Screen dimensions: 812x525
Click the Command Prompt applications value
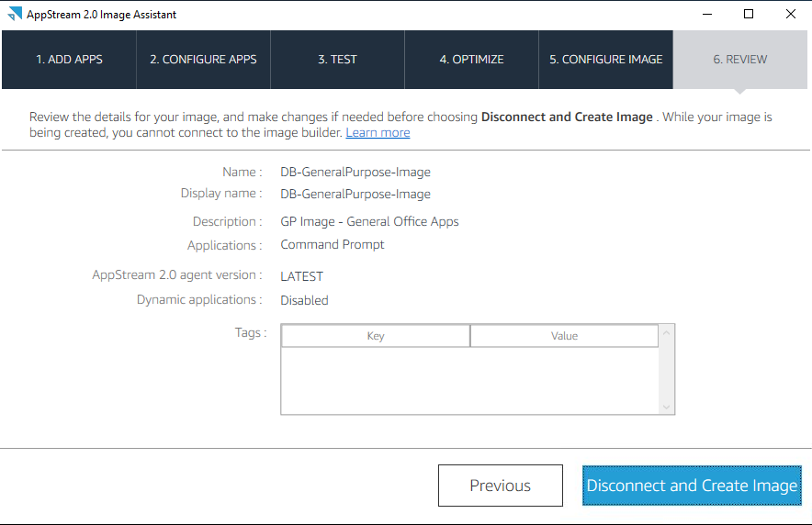coord(332,245)
